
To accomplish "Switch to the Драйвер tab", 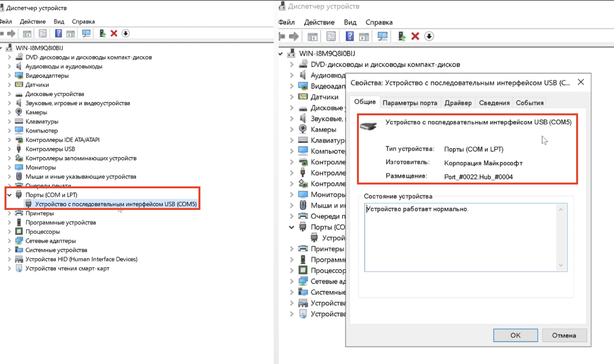I will pyautogui.click(x=458, y=103).
